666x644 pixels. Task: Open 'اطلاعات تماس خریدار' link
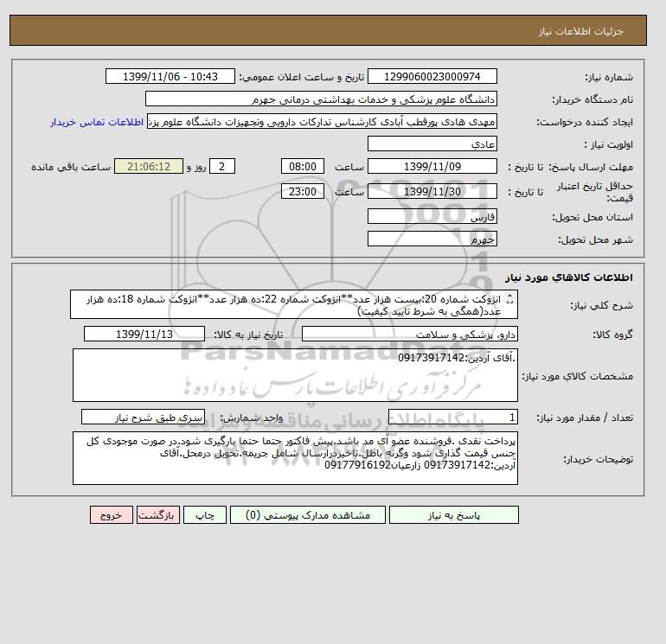(97, 122)
